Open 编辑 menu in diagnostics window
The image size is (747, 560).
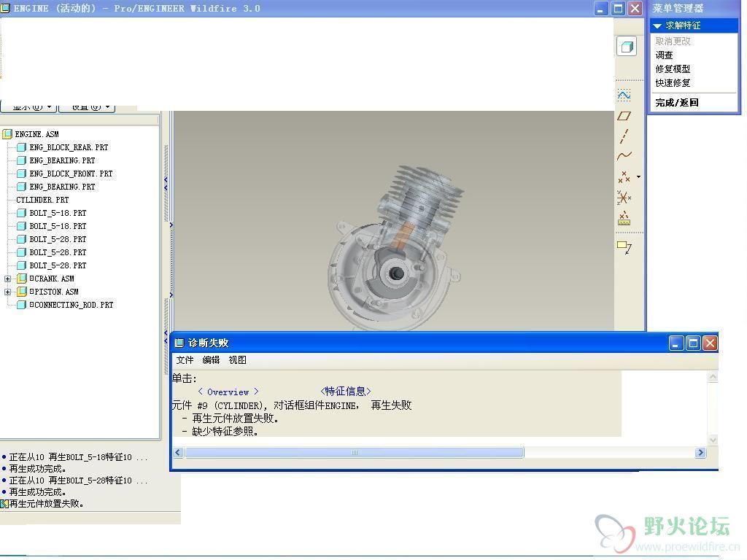pyautogui.click(x=211, y=360)
